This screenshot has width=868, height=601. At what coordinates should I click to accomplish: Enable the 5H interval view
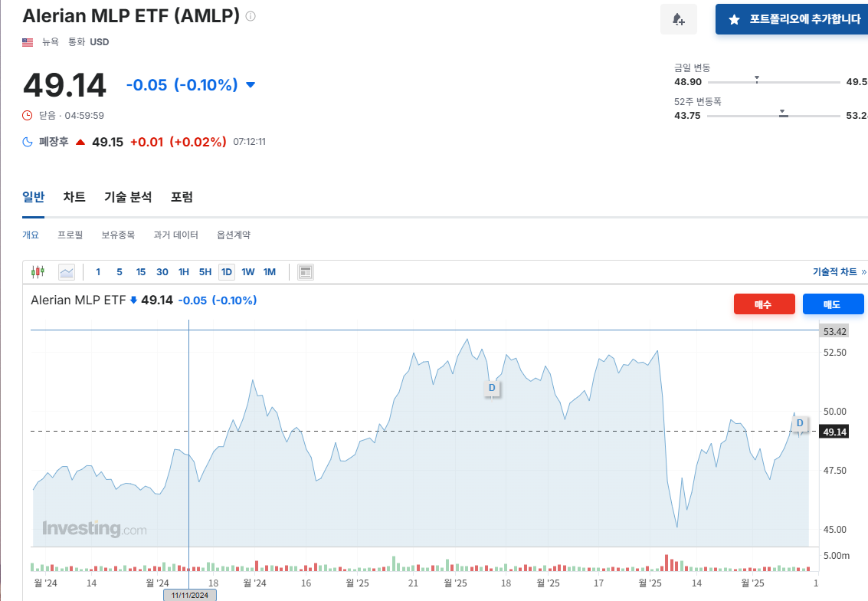pyautogui.click(x=204, y=271)
